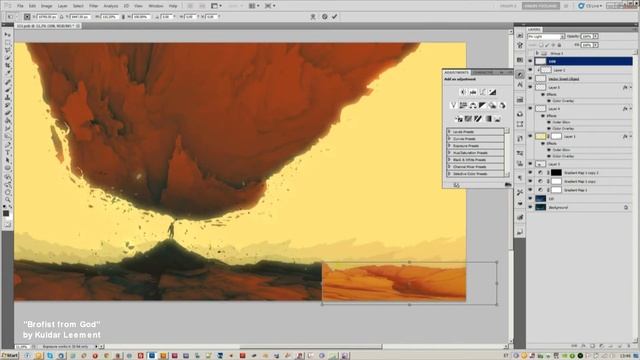Open the File menu
The height and width of the screenshot is (360, 640).
[20, 6]
